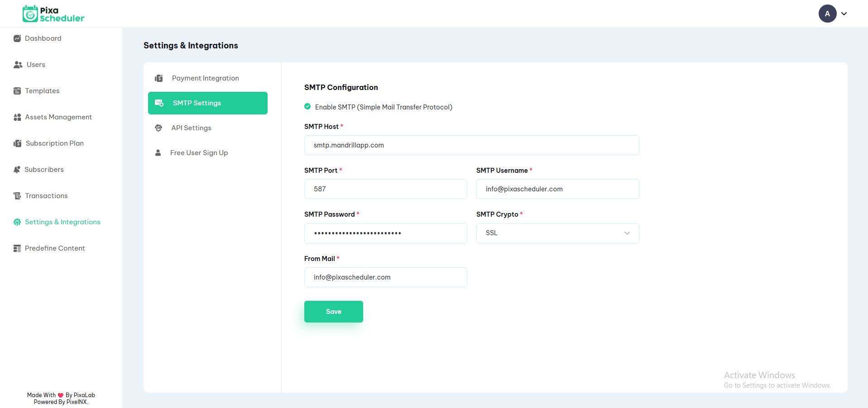Open the account menu chevron

pyautogui.click(x=844, y=14)
